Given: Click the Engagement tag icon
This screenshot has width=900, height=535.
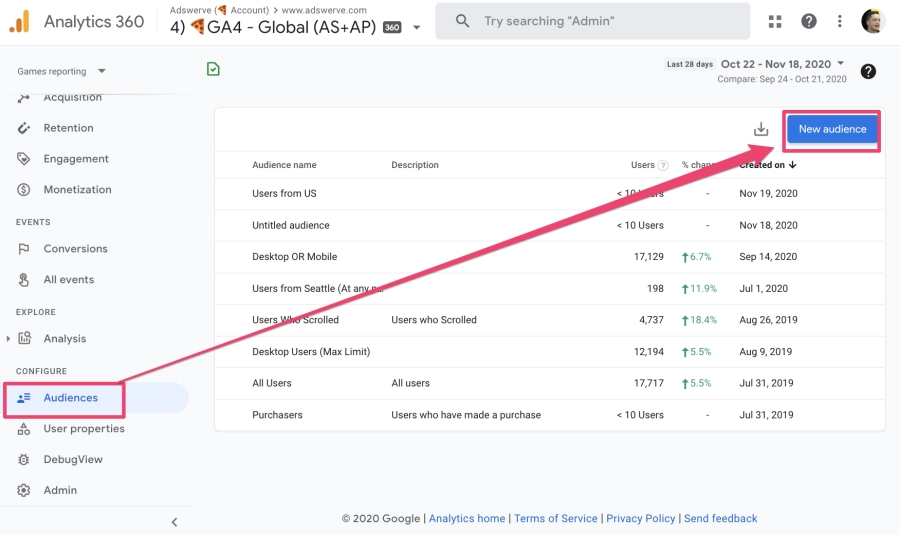Looking at the screenshot, I should [x=24, y=158].
